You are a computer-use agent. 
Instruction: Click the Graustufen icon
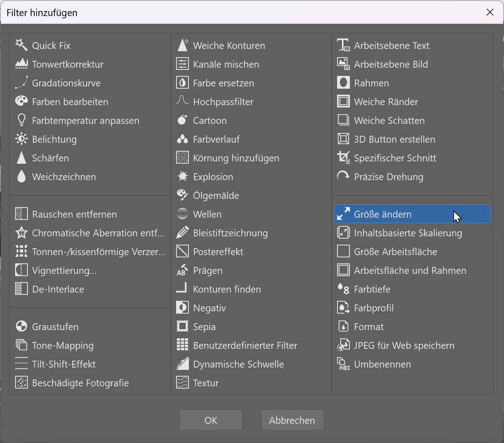[x=21, y=326]
